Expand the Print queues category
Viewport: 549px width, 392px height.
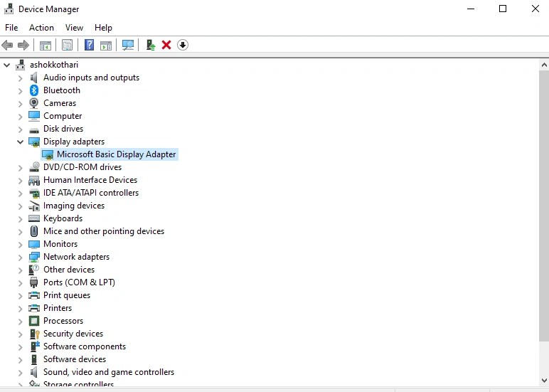pyautogui.click(x=21, y=296)
